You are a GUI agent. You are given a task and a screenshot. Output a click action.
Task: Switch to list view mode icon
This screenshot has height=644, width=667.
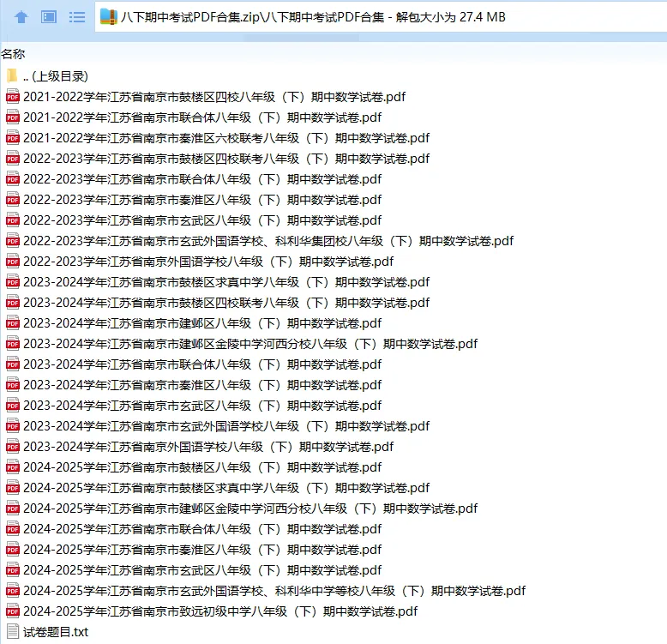77,17
